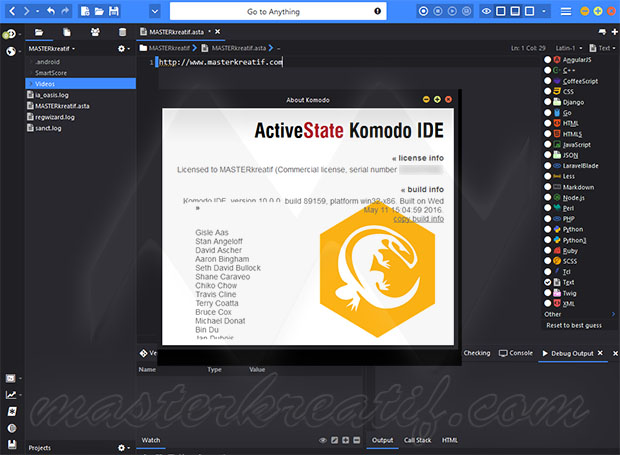Open the Latin-1 encoding dropdown
This screenshot has height=455, width=620.
coord(569,48)
